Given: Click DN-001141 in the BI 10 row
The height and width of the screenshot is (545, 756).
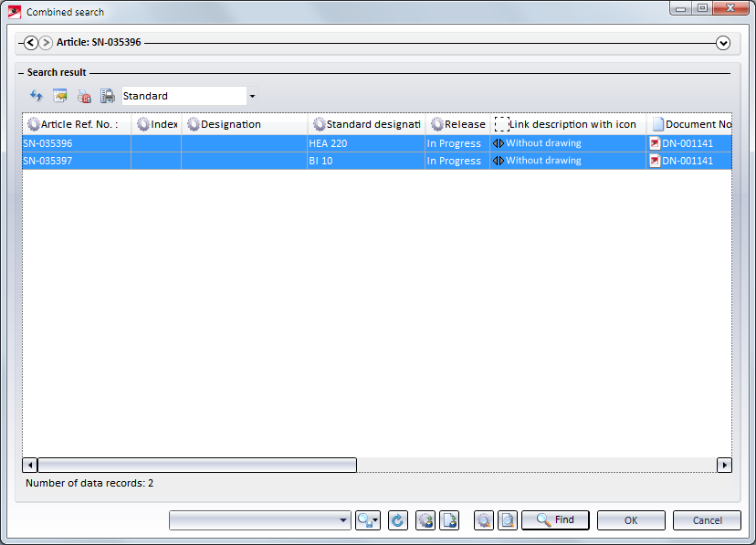Looking at the screenshot, I should pyautogui.click(x=688, y=161).
